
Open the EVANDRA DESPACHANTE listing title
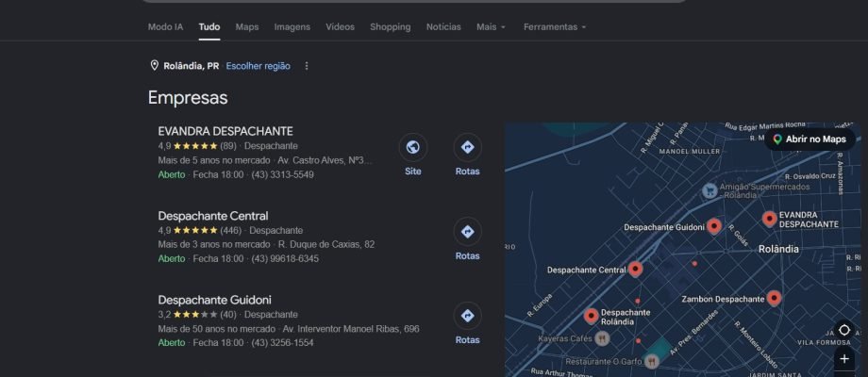click(x=225, y=131)
